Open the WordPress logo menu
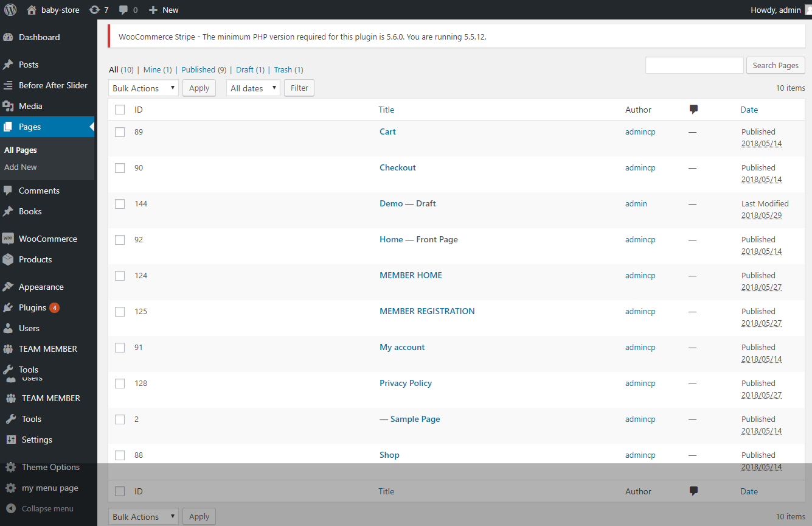 (x=10, y=10)
